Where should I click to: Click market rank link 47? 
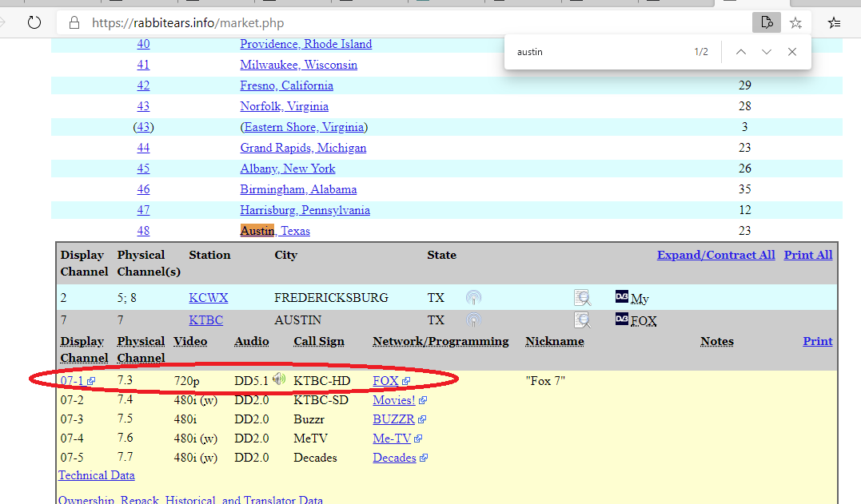143,210
